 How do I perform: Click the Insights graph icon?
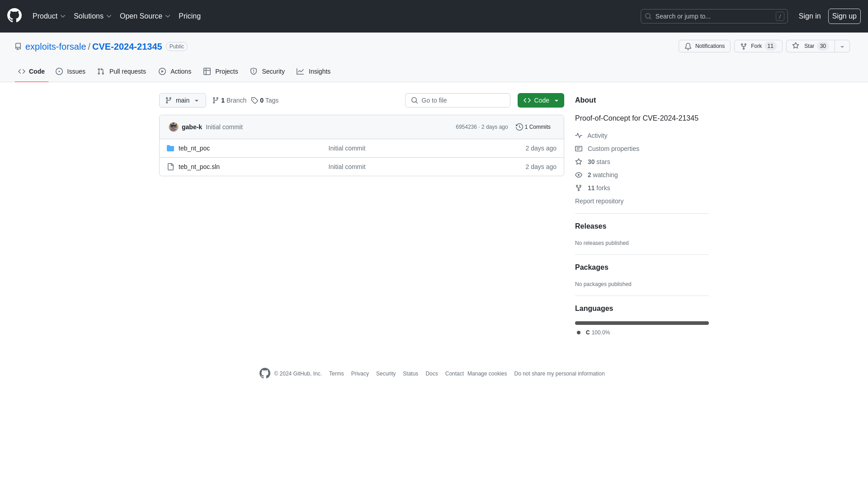click(300, 71)
